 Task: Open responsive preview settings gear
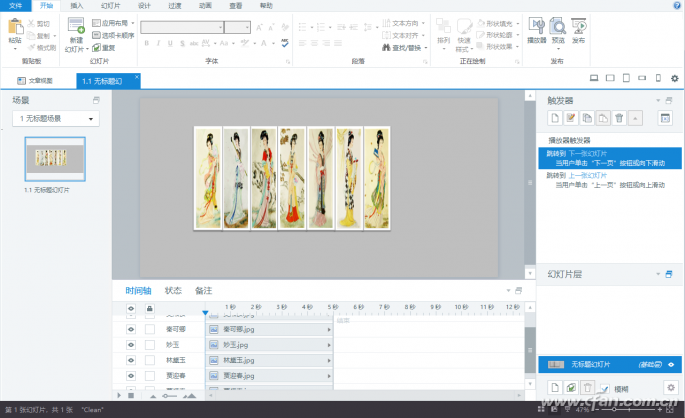point(675,78)
